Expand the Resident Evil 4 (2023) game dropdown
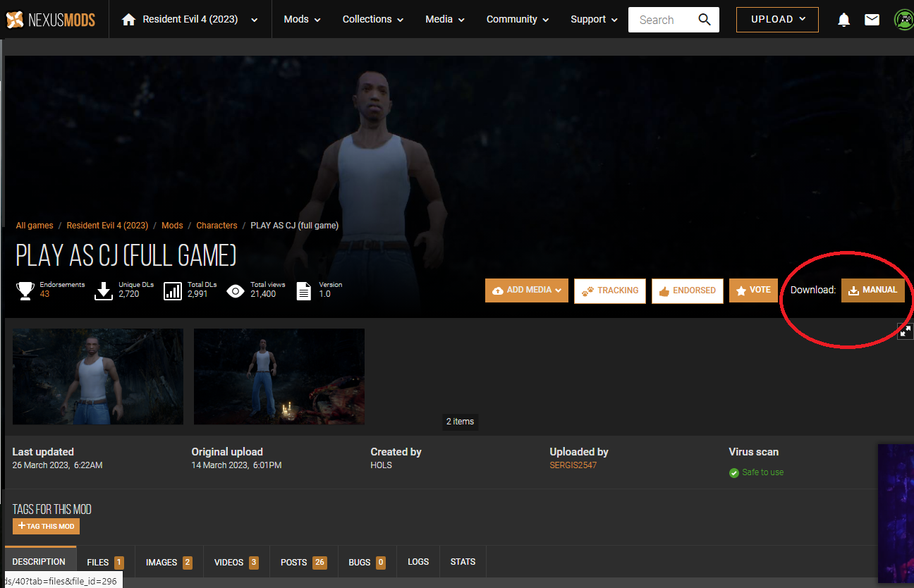Screen dimensions: 914x588 coord(254,20)
